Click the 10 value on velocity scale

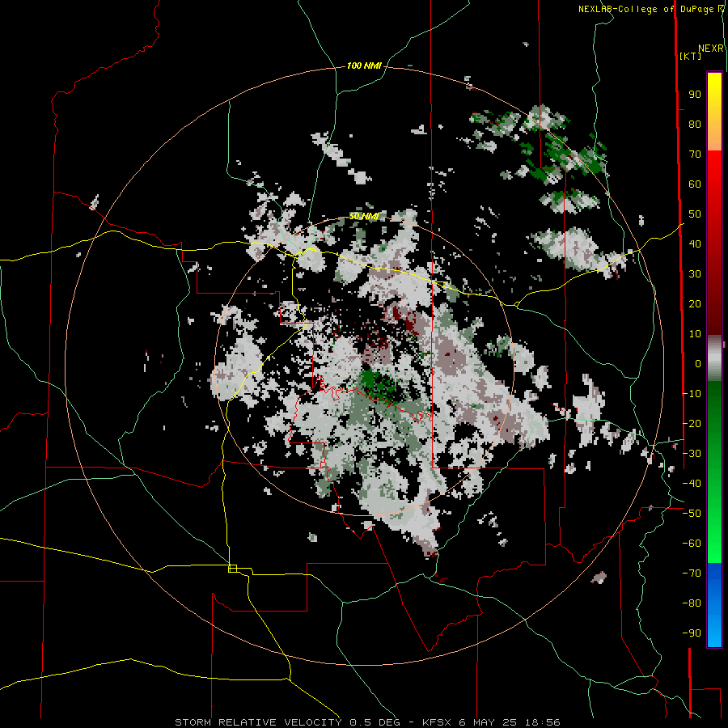point(695,334)
